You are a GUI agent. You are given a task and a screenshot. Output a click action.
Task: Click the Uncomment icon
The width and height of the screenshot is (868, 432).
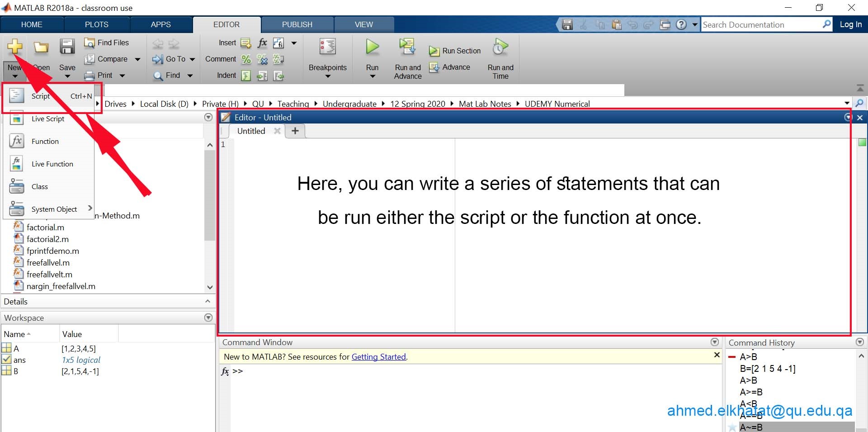point(262,59)
